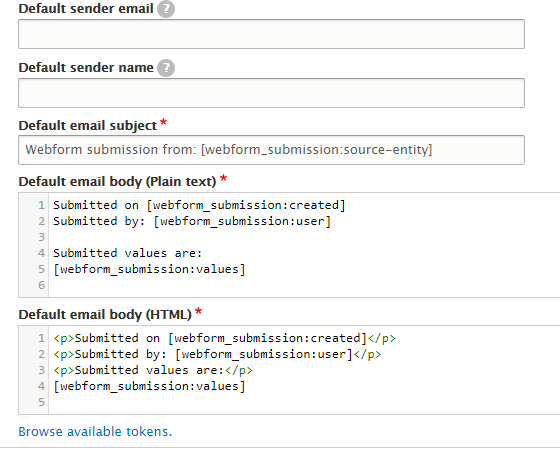The height and width of the screenshot is (458, 560).
Task: Click the Default sender name help icon
Action: pos(166,68)
